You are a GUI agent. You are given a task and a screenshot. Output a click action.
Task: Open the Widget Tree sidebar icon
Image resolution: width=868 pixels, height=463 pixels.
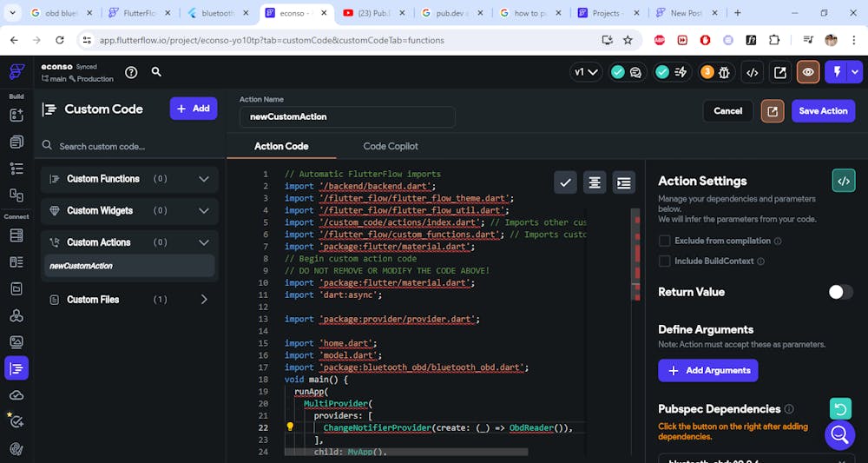pos(16,169)
